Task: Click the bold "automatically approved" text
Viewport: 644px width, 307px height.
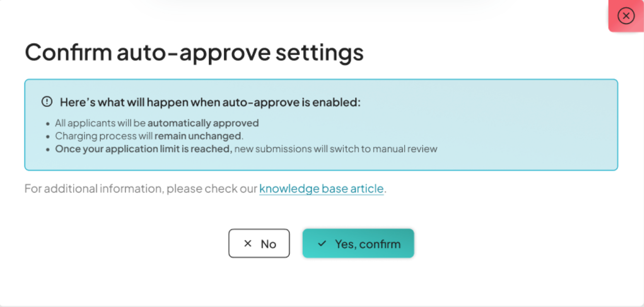Action: [x=203, y=123]
